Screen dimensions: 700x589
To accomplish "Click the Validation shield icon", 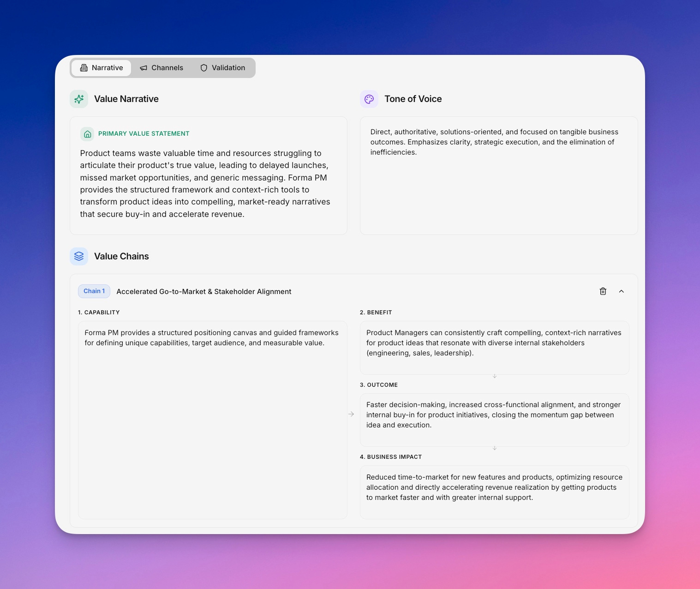I will point(204,68).
